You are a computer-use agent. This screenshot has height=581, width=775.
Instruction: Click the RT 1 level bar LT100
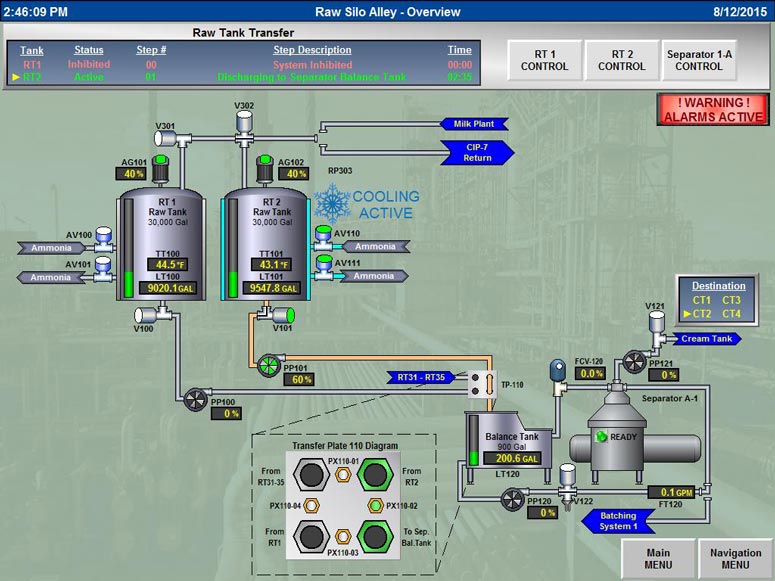point(128,250)
